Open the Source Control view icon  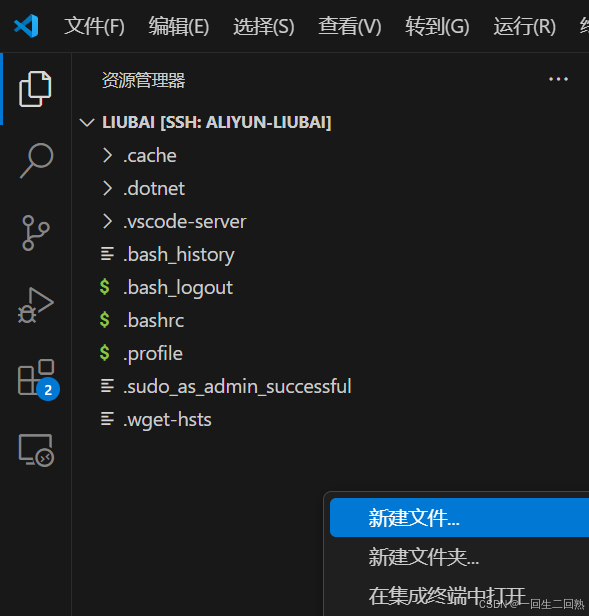pos(35,233)
